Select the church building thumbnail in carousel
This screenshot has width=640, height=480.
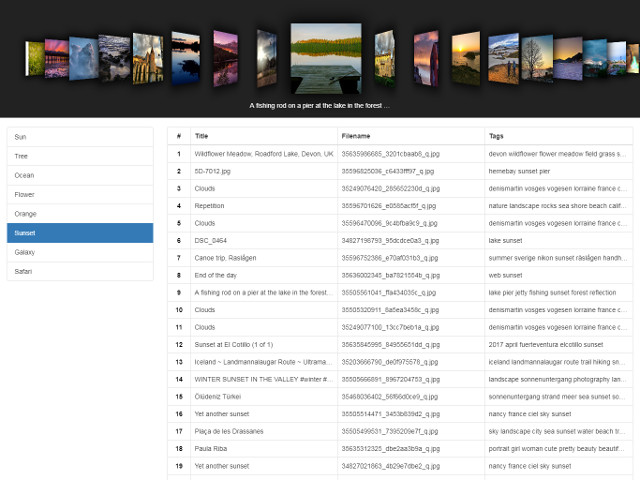147,58
